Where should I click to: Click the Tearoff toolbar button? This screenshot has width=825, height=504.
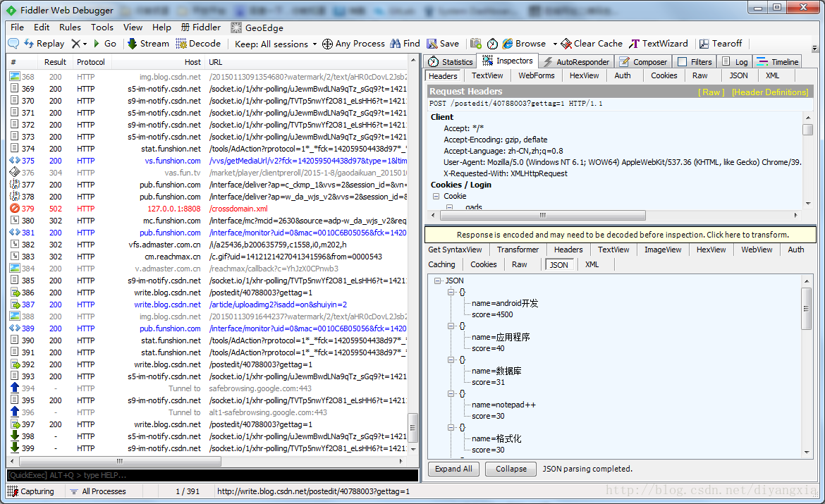[721, 44]
